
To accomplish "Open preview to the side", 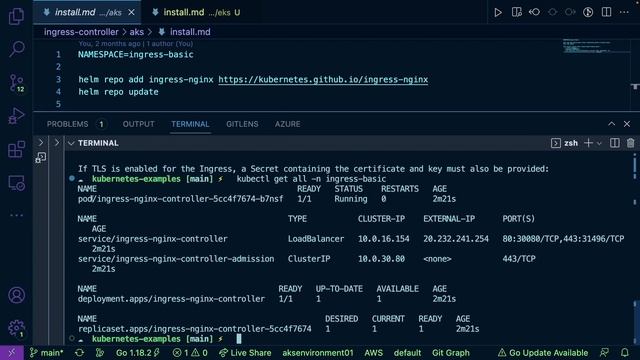I will (516, 12).
